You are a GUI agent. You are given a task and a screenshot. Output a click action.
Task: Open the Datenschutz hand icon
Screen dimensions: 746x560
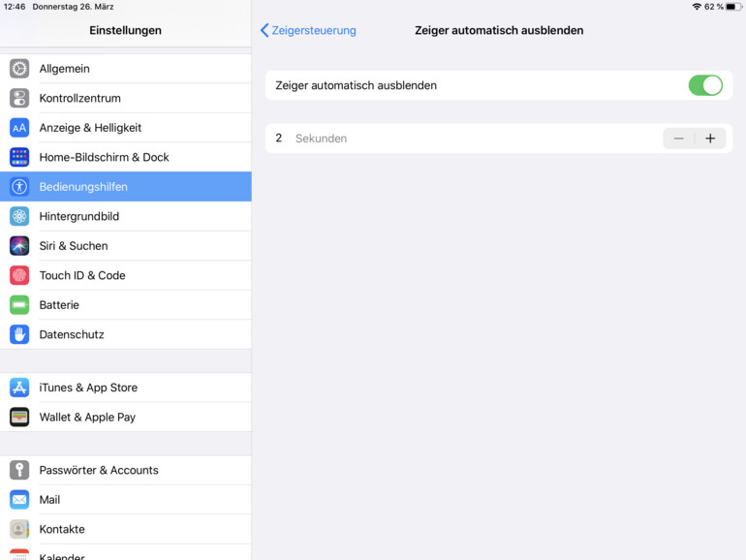(19, 334)
